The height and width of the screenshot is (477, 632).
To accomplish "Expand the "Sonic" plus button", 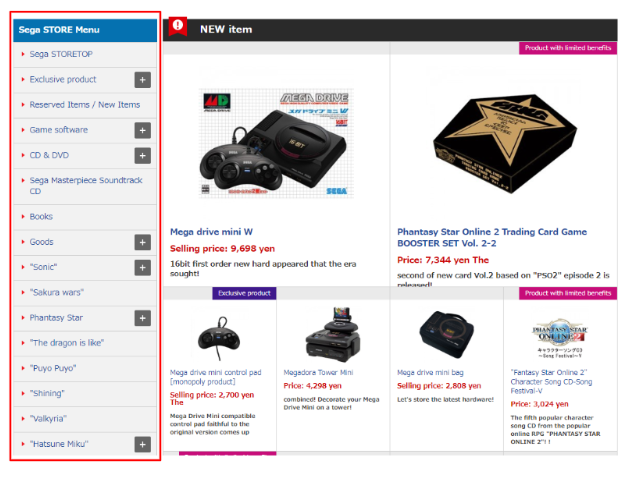I will [143, 268].
